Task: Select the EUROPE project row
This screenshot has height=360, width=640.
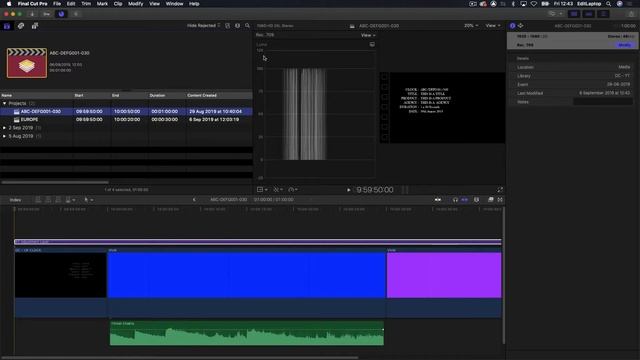Action: pos(126,120)
